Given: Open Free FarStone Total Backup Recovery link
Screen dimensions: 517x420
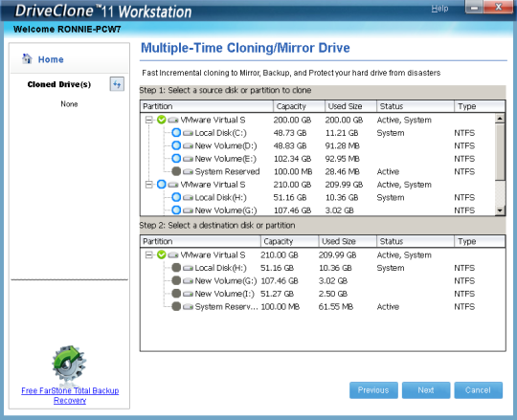Looking at the screenshot, I should point(70,395).
